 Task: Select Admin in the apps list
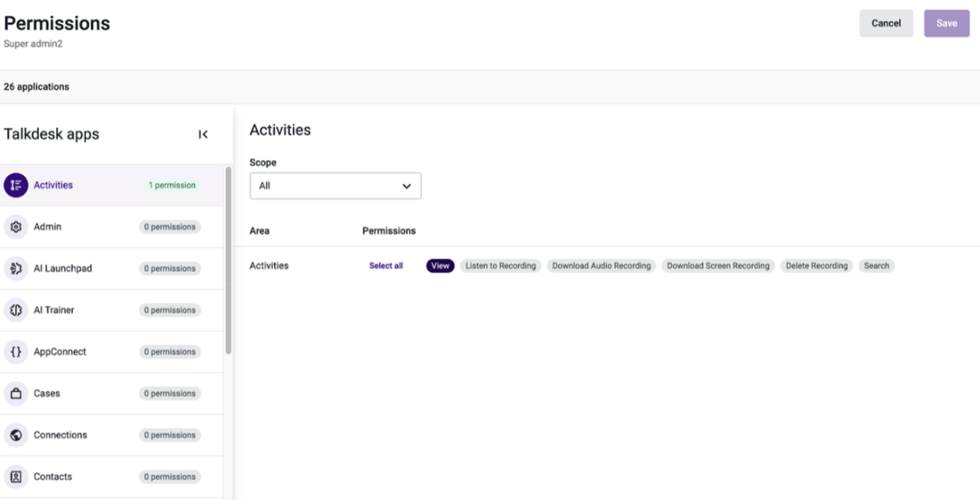pos(112,227)
